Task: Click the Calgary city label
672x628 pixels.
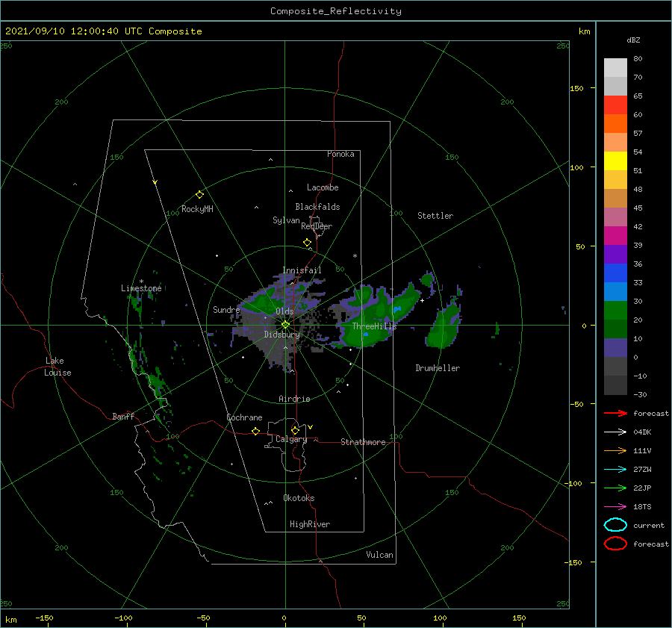Action: point(291,439)
